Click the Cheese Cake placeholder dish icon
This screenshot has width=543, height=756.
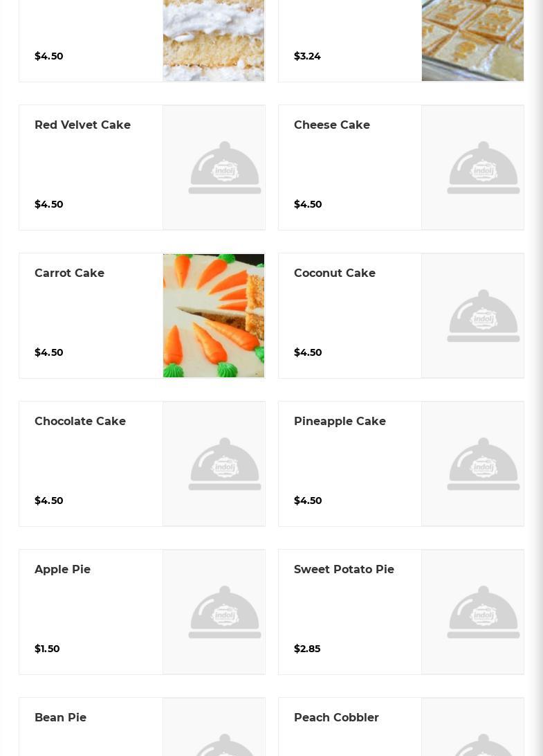pos(483,168)
